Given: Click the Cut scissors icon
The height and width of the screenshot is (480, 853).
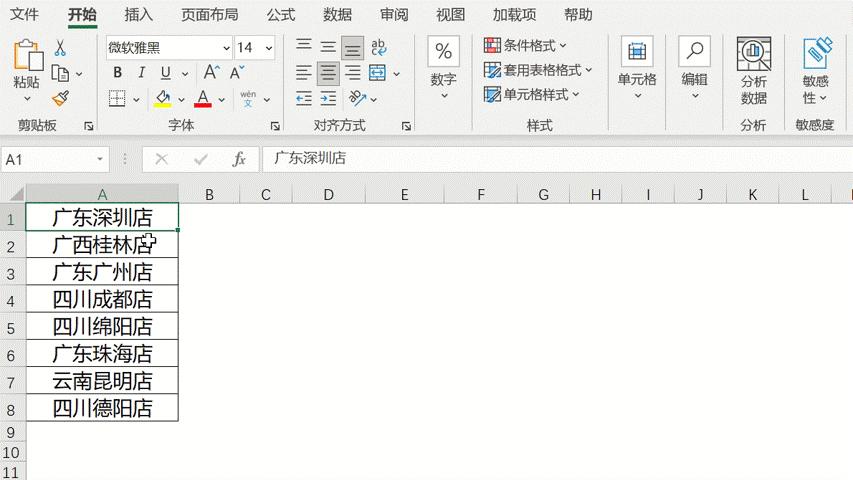Looking at the screenshot, I should pos(60,48).
